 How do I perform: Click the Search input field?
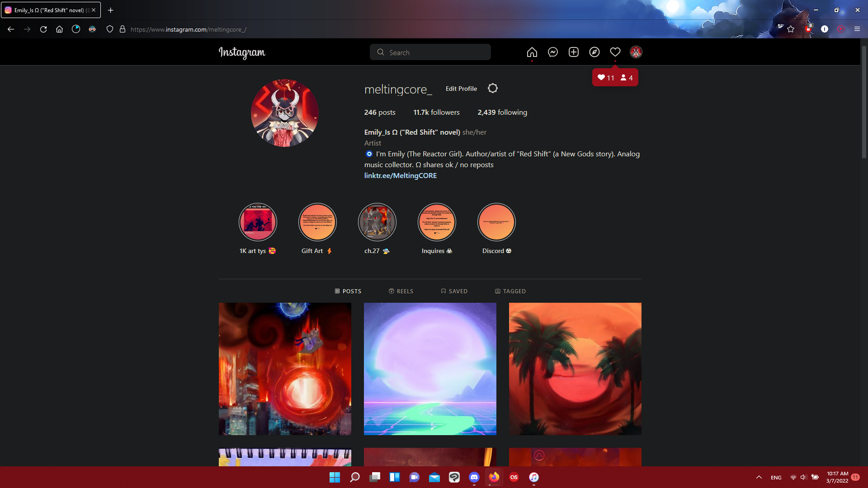pos(430,52)
